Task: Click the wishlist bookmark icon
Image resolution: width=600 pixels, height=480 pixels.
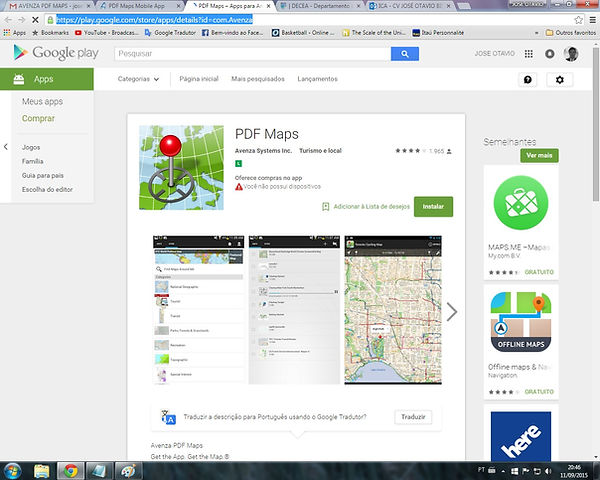Action: (326, 207)
